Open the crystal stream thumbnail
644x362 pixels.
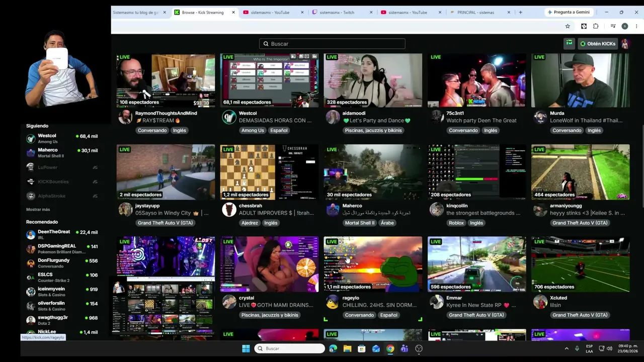pos(269,264)
